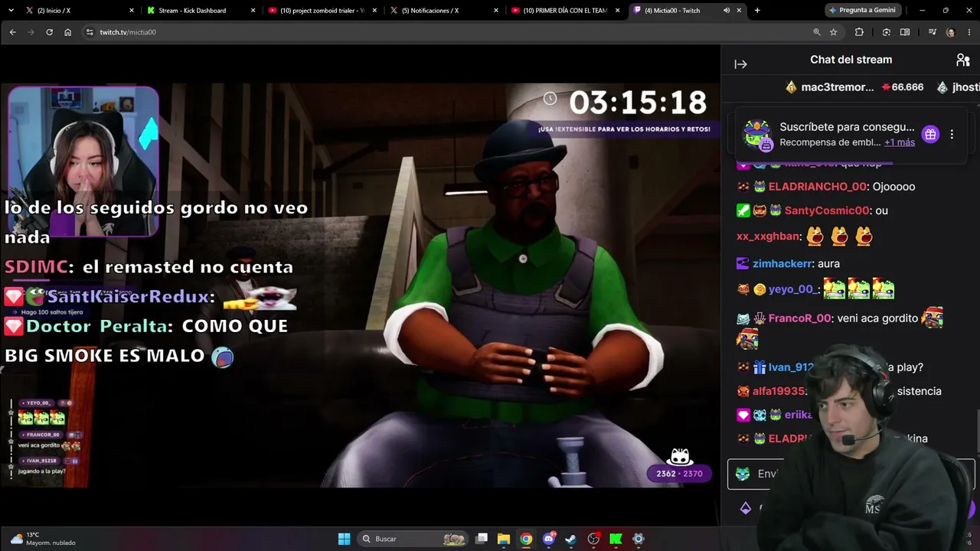Open the browser home page icon

pyautogui.click(x=67, y=32)
